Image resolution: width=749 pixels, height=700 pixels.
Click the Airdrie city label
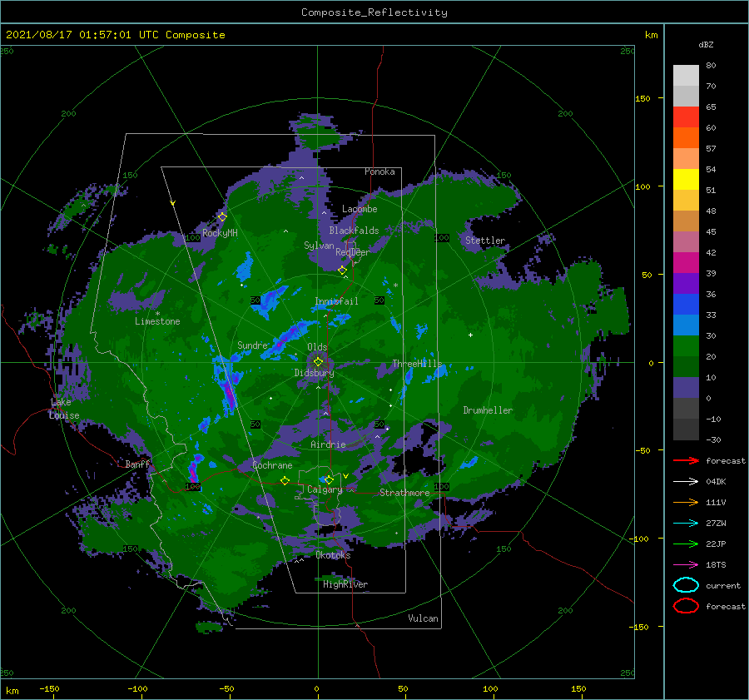tap(328, 444)
